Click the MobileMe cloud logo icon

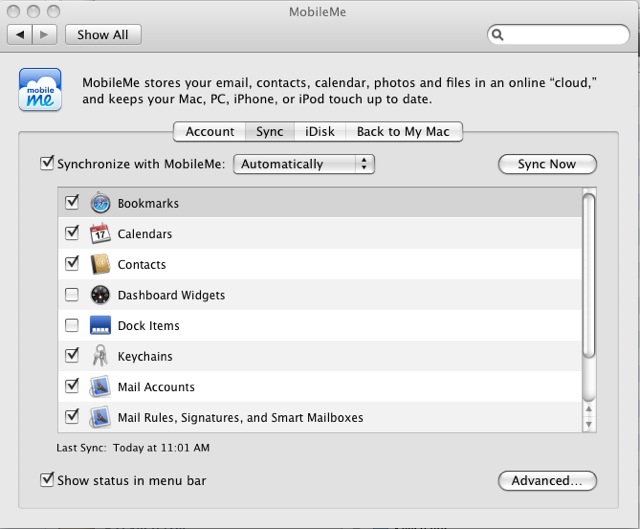point(40,90)
